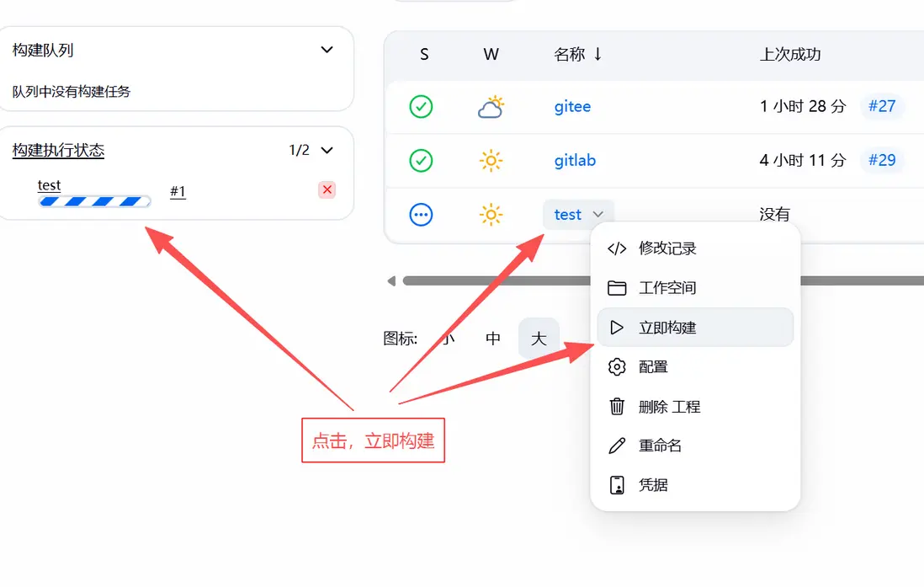Image resolution: width=924 pixels, height=587 pixels.
Task: Click the trash icon for 删除 工程
Action: tap(616, 407)
